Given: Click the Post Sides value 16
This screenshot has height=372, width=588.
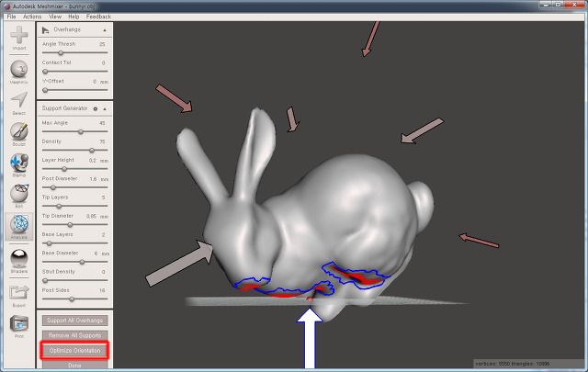Looking at the screenshot, I should click(x=102, y=290).
